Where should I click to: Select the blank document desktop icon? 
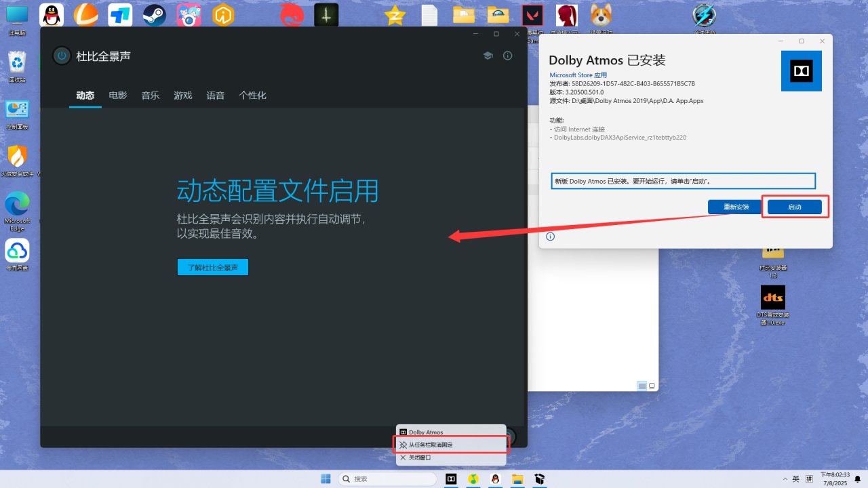pos(429,16)
